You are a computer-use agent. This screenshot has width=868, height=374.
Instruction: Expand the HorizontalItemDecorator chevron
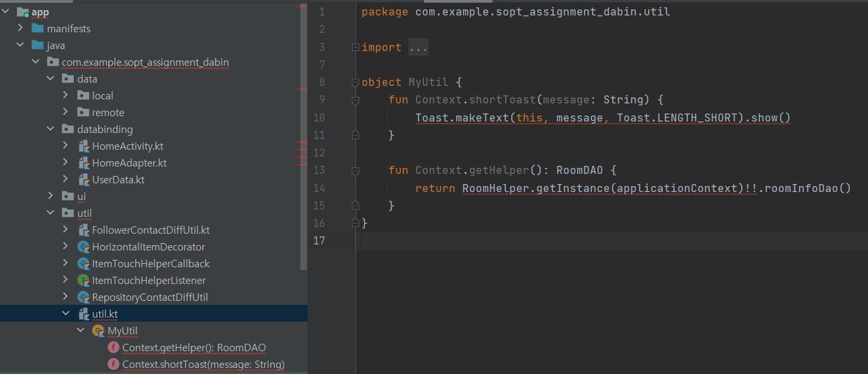tap(65, 246)
